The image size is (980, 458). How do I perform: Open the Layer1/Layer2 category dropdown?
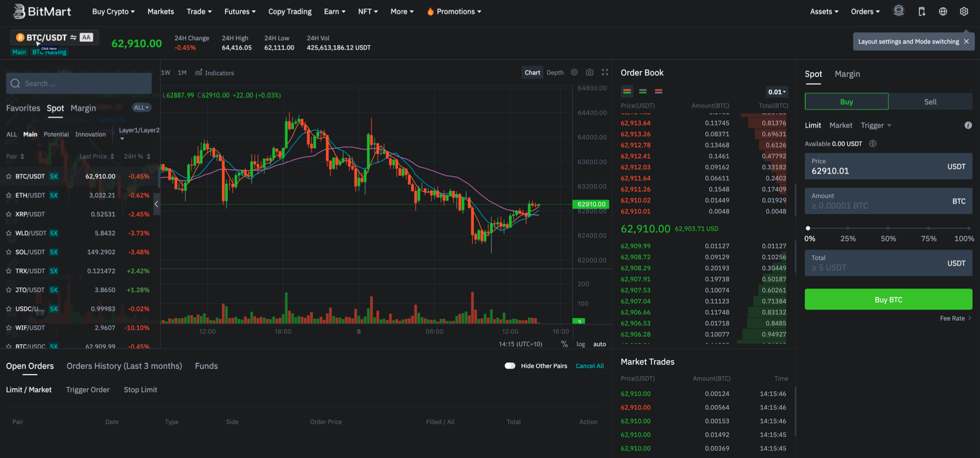(139, 134)
